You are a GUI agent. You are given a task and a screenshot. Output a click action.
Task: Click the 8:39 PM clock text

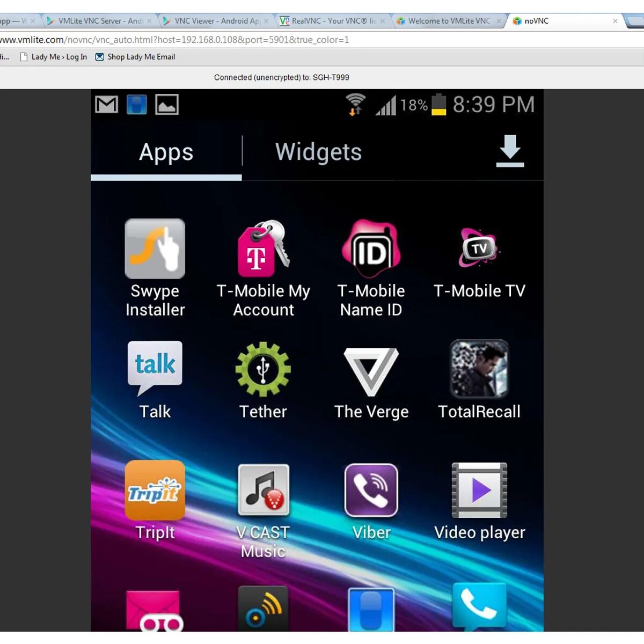coord(494,105)
